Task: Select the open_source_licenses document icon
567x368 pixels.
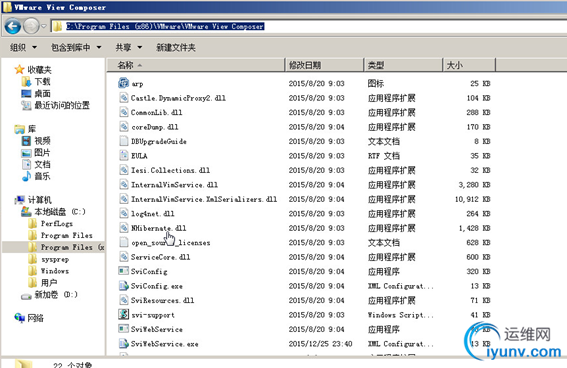Action: [124, 242]
